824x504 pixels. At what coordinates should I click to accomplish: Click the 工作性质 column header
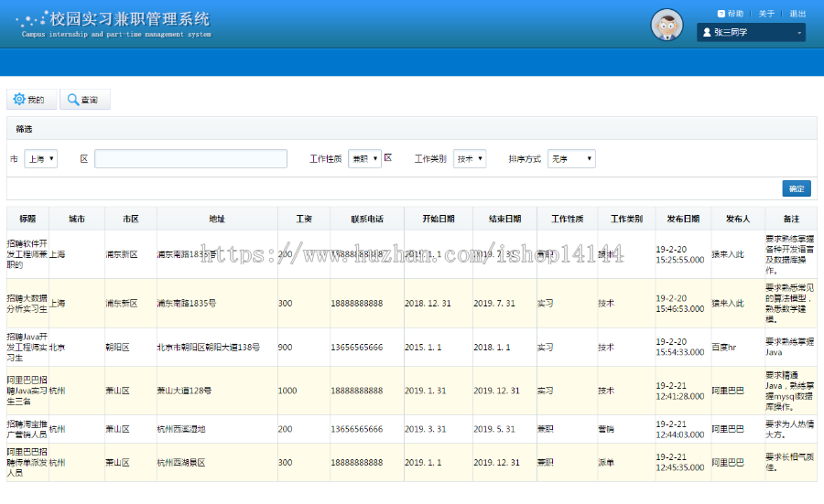pyautogui.click(x=567, y=219)
